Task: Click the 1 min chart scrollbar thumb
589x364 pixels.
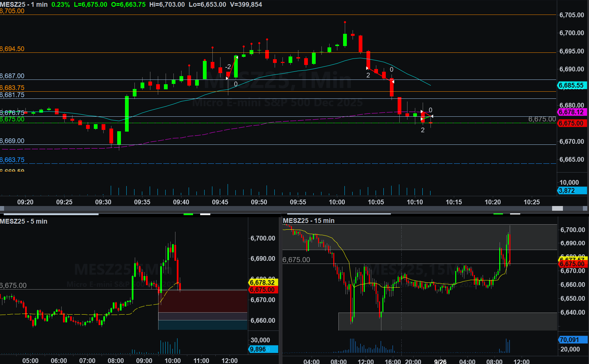Action: [557, 208]
